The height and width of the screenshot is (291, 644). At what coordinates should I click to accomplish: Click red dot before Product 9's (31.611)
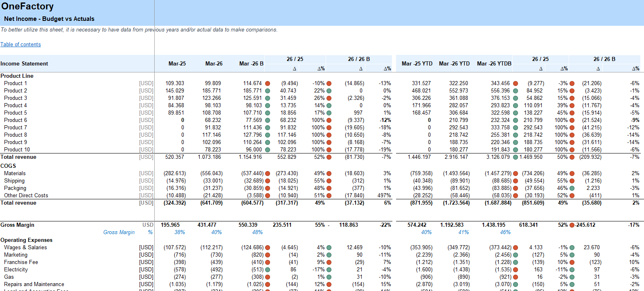(572, 142)
